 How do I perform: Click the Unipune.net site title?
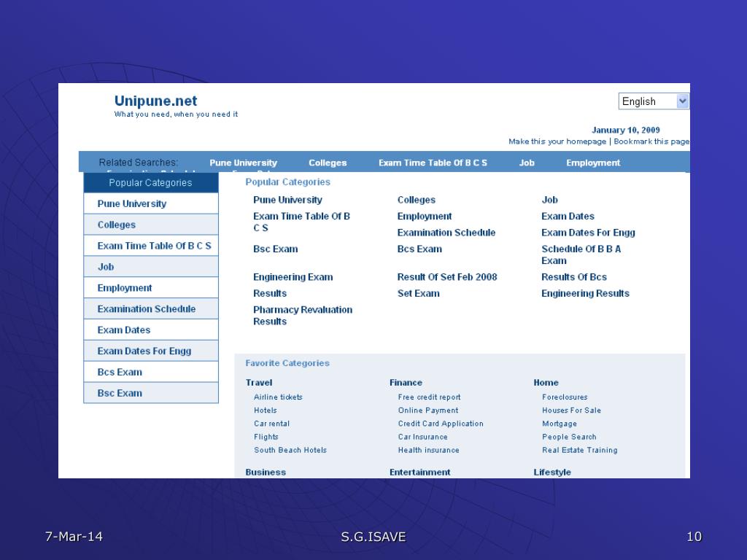[155, 101]
